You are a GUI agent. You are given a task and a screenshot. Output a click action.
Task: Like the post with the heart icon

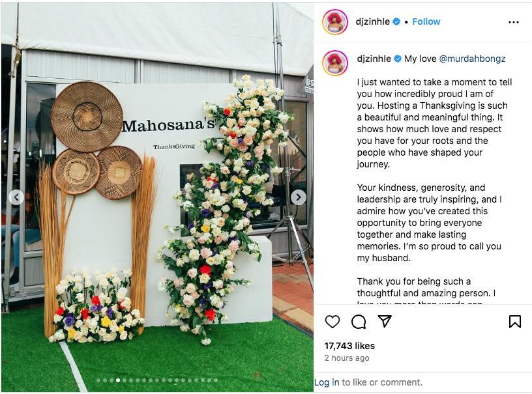[332, 322]
